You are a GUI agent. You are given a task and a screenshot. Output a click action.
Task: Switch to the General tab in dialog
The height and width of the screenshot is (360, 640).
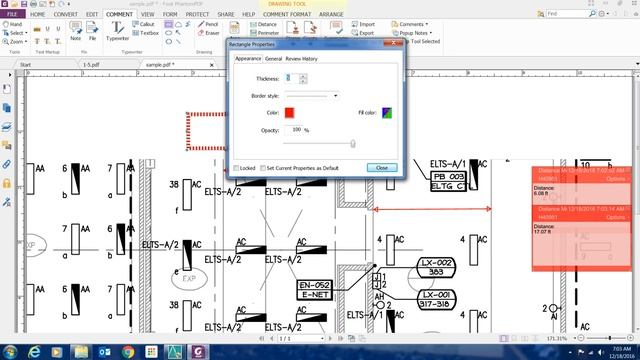pos(273,59)
